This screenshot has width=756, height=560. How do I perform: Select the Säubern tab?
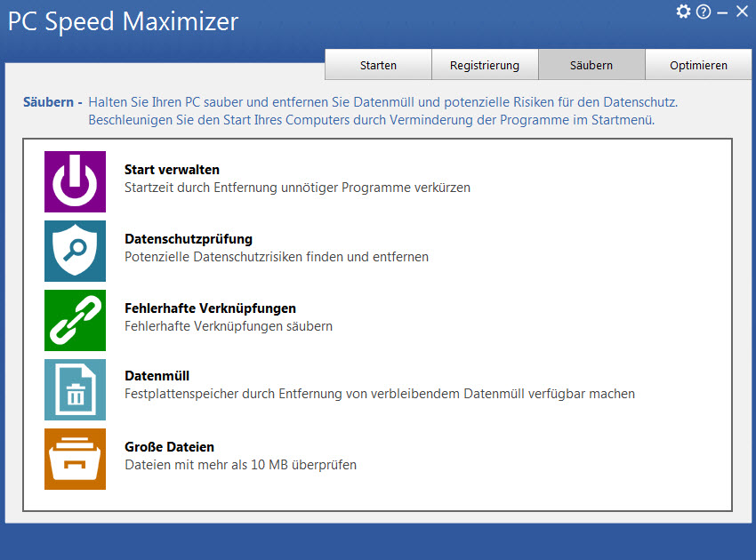click(x=591, y=65)
